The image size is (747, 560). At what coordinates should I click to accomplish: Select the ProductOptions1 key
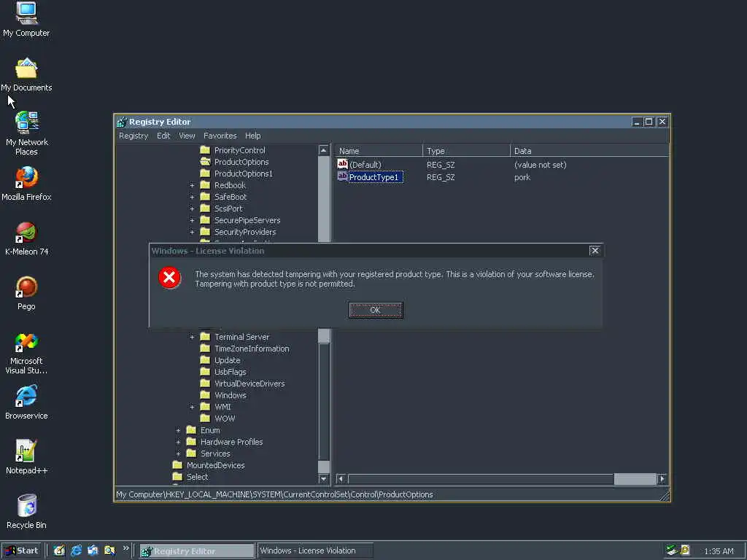coord(244,174)
